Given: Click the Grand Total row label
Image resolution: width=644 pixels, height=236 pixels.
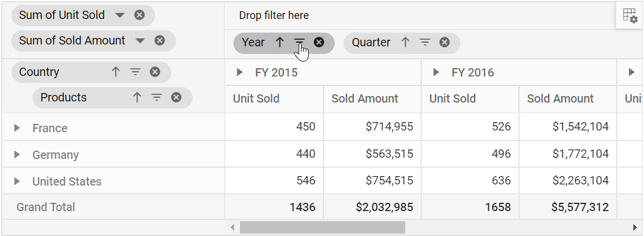Looking at the screenshot, I should tap(46, 207).
